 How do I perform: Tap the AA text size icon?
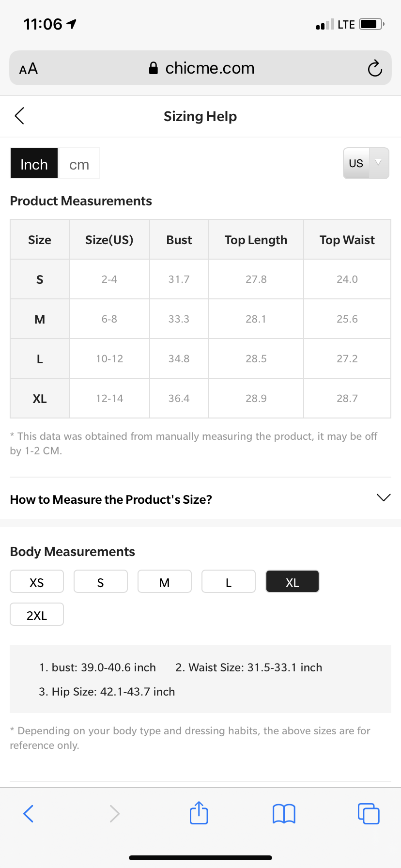tap(29, 68)
